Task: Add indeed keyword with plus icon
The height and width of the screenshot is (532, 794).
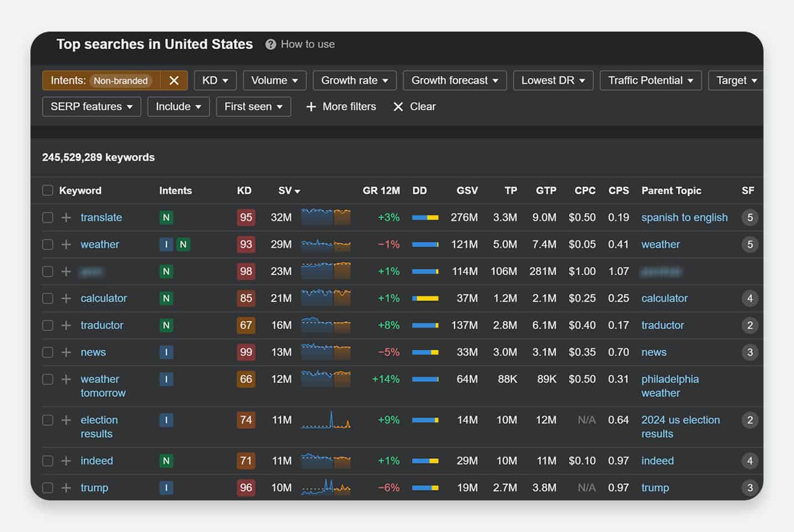Action: point(66,461)
